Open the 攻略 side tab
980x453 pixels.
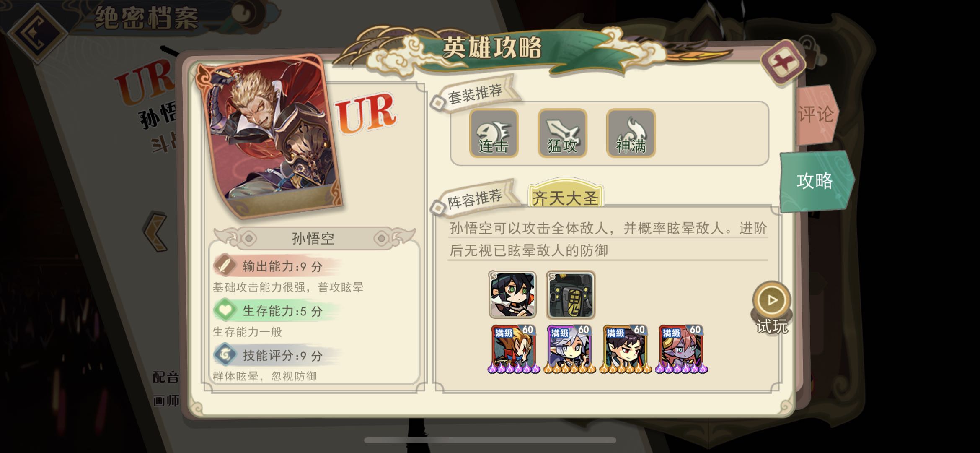pos(815,181)
